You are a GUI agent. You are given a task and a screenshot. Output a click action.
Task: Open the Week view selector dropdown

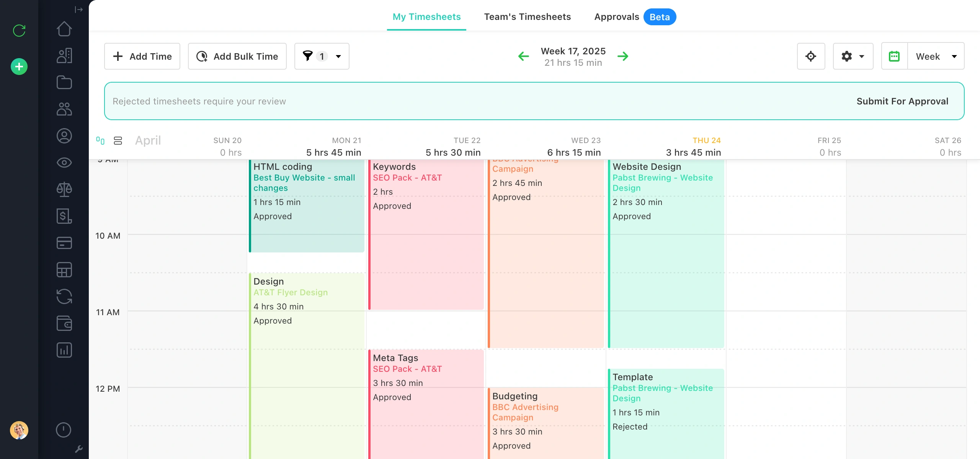(x=936, y=56)
